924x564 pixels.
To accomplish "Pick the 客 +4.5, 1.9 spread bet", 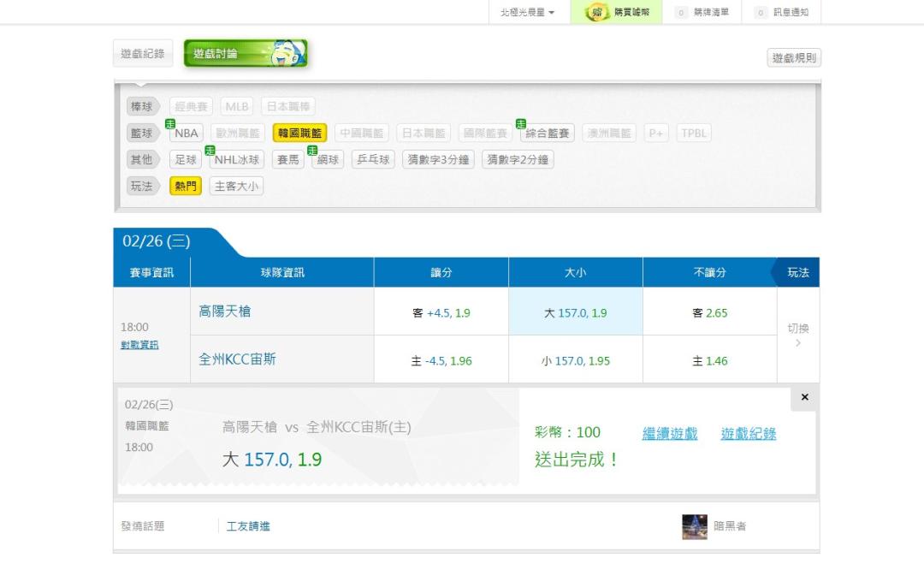I will coord(441,313).
